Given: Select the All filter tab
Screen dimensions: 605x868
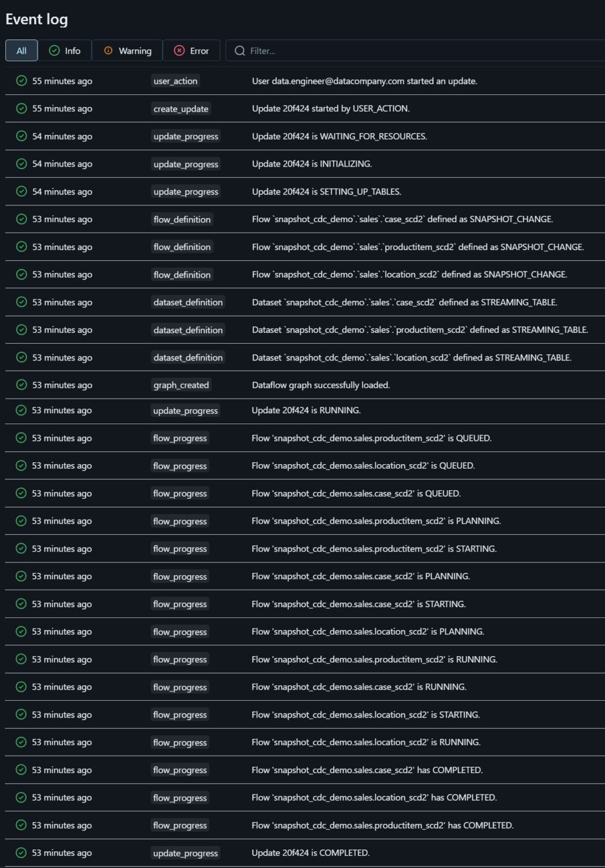Looking at the screenshot, I should point(21,51).
